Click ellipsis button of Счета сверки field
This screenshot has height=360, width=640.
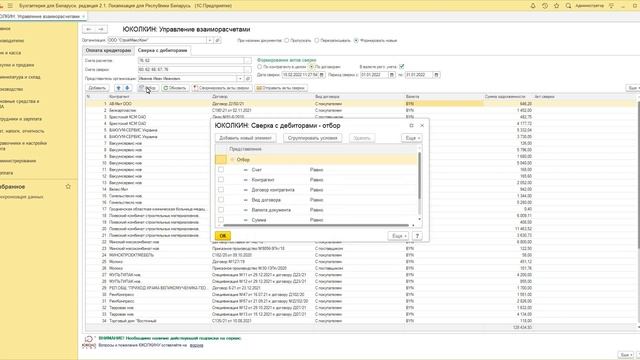tap(247, 69)
